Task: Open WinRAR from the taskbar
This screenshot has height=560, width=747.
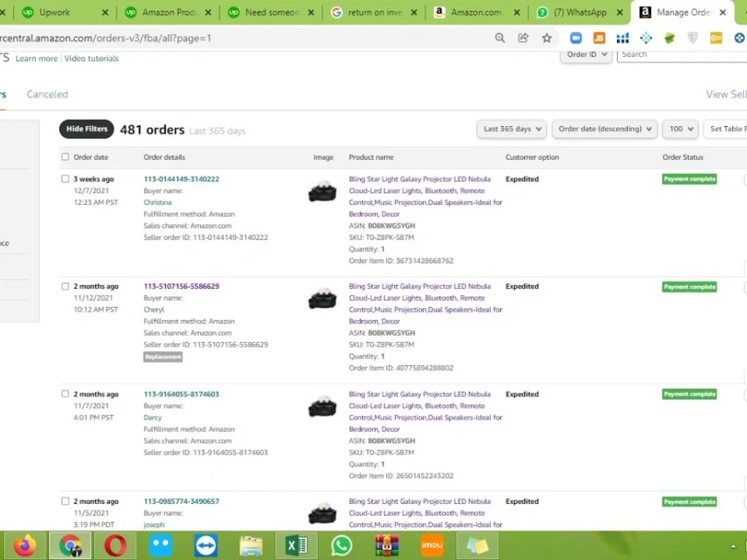Action: pyautogui.click(x=387, y=546)
